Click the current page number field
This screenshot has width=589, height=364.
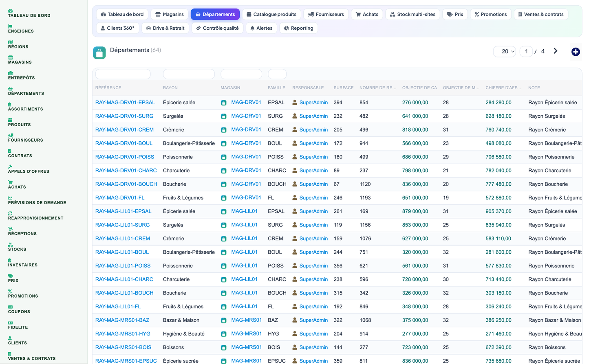[526, 51]
